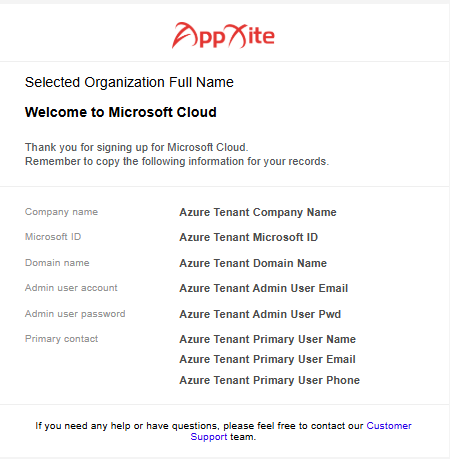Select the Selected Organization Full Name heading
Viewport: 450px width, 459px height.
pyautogui.click(x=129, y=82)
